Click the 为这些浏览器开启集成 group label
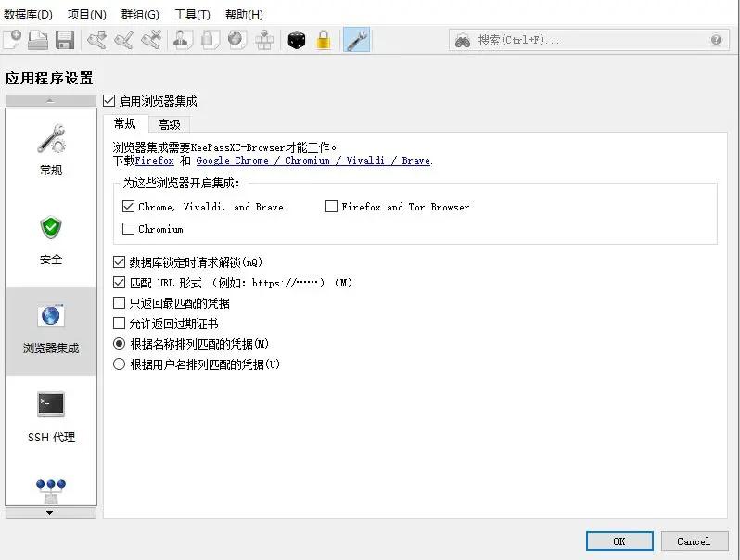 (x=181, y=183)
